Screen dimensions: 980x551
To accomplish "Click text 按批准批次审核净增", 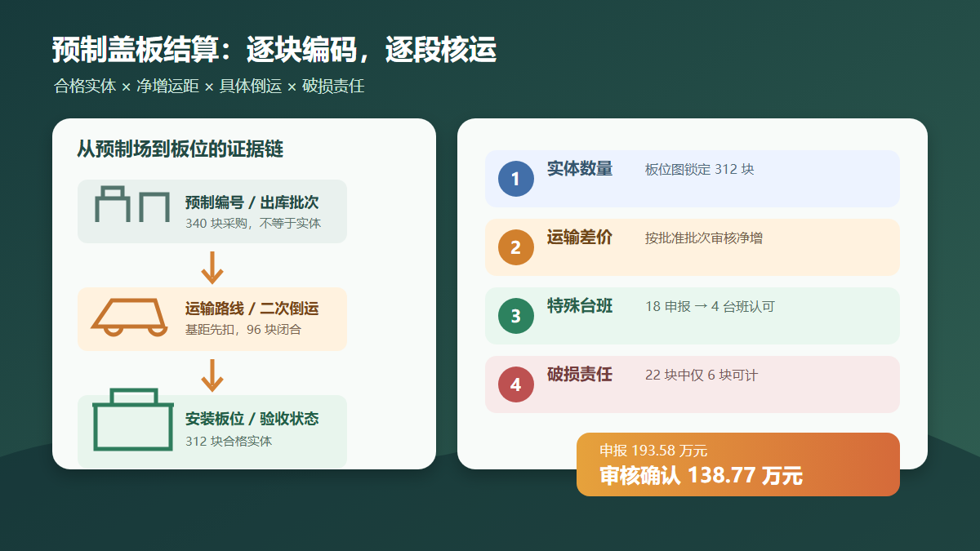I will 704,238.
